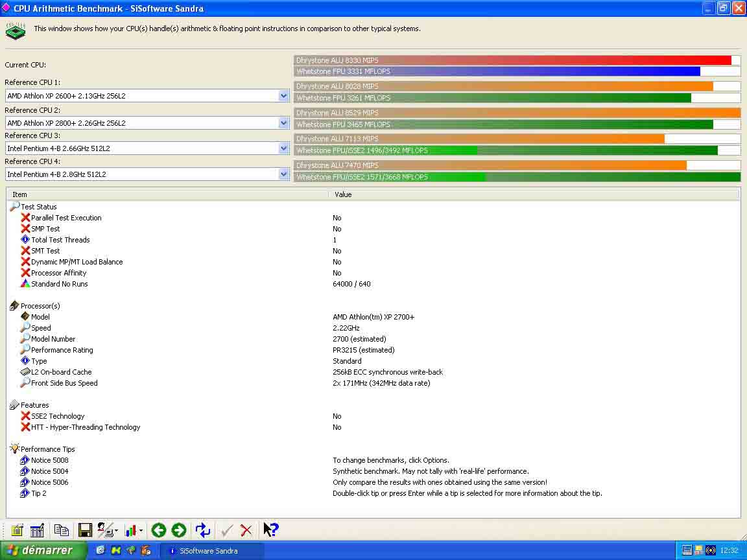Click the red X Cancel toolbar icon
Screen dimensions: 747x560
pyautogui.click(x=246, y=531)
